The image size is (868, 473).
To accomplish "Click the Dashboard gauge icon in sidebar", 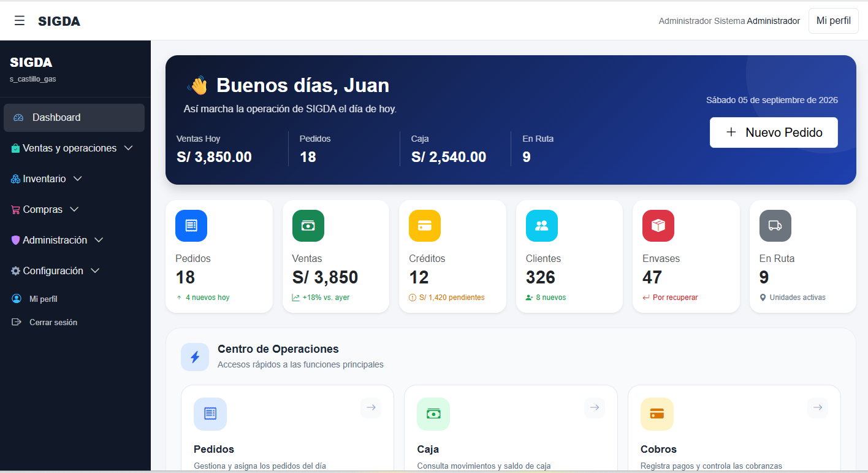I will (x=18, y=118).
